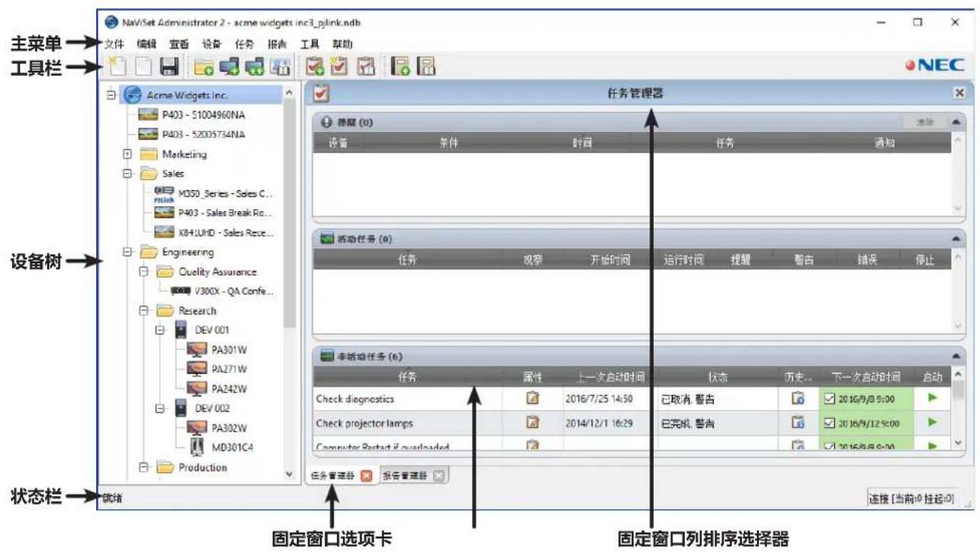Click the add report toolbar icon

pyautogui.click(x=401, y=67)
